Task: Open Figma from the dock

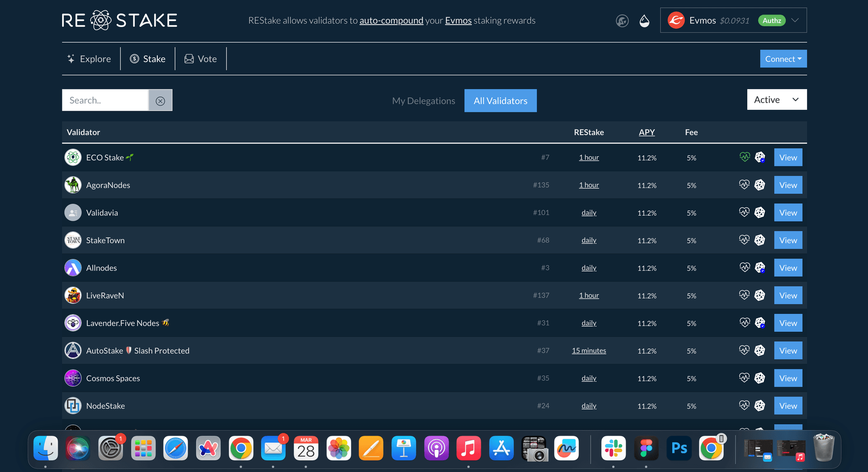Action: click(646, 448)
